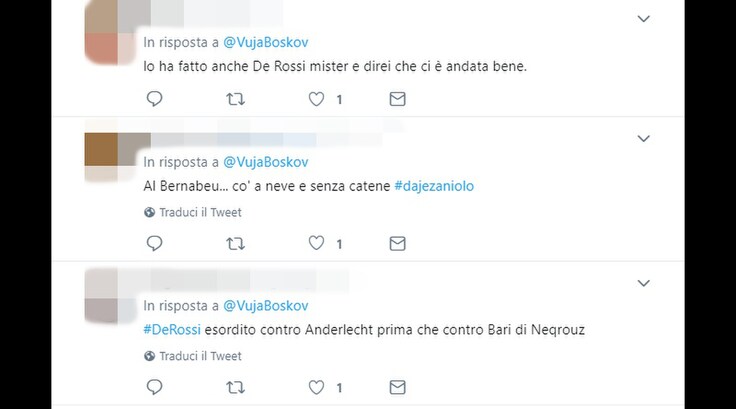The image size is (736, 409).
Task: Open the chevron menu on Anderlecht tweet
Action: click(x=644, y=283)
